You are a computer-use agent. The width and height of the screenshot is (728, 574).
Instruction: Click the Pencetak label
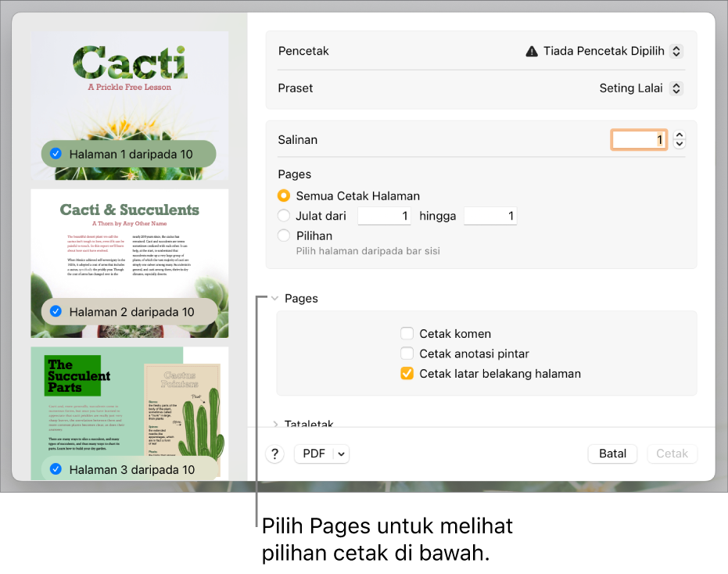(x=303, y=51)
